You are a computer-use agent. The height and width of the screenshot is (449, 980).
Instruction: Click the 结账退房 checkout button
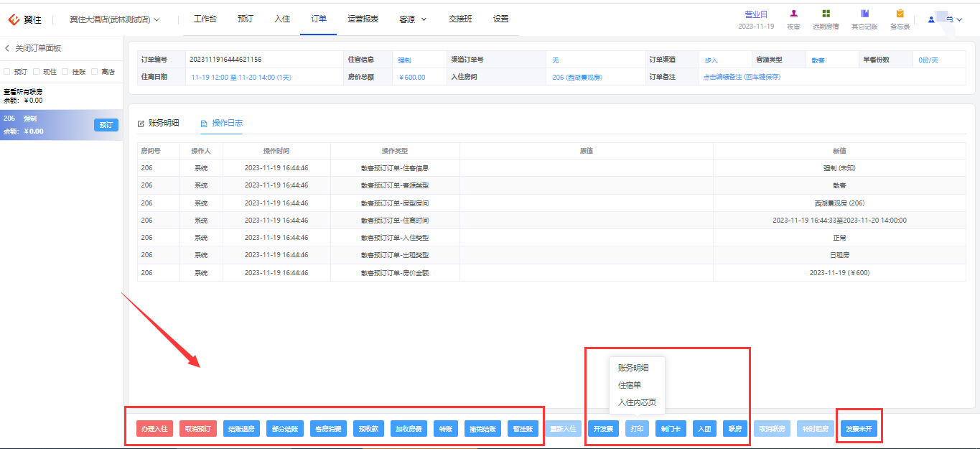(x=241, y=429)
